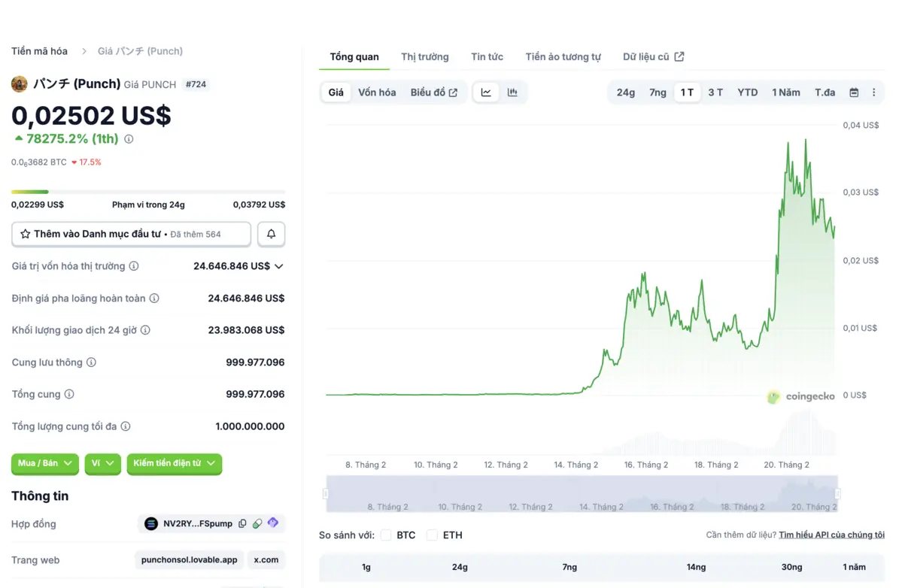Screen dimensions: 902x588
Task: Enable BTC comparison checkbox
Action: [x=386, y=535]
